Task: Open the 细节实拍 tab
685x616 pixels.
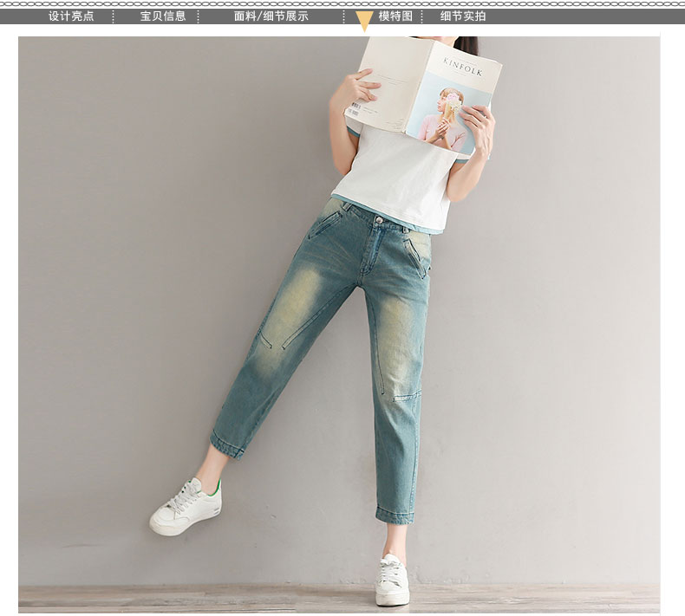Action: (x=463, y=16)
